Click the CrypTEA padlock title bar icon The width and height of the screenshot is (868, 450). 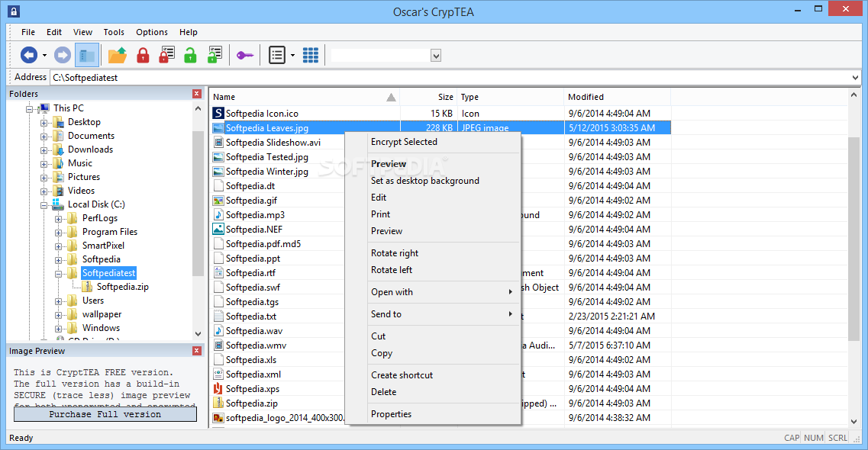coord(14,11)
